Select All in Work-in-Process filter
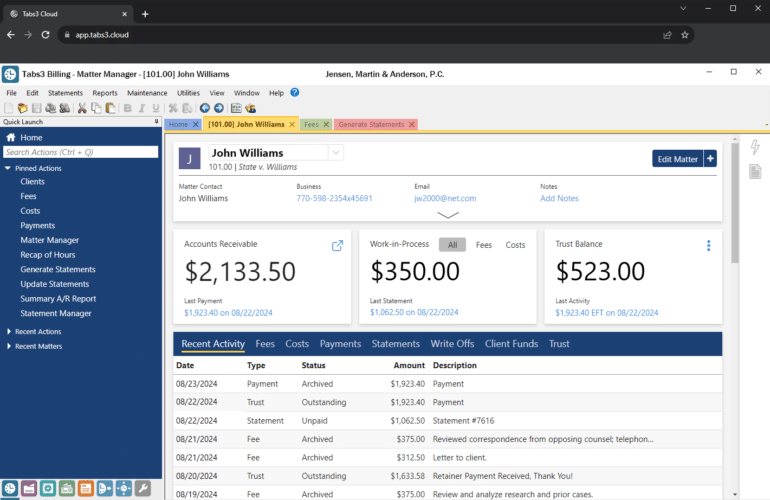Image resolution: width=770 pixels, height=500 pixels. click(452, 245)
